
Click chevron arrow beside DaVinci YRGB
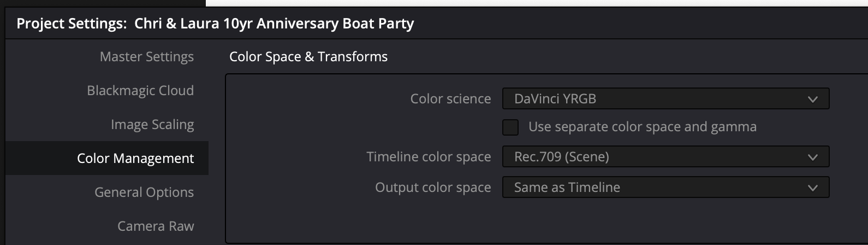coord(812,100)
